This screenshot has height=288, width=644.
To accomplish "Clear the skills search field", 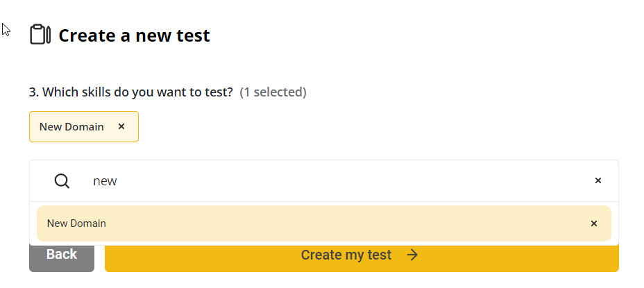I will pyautogui.click(x=598, y=180).
